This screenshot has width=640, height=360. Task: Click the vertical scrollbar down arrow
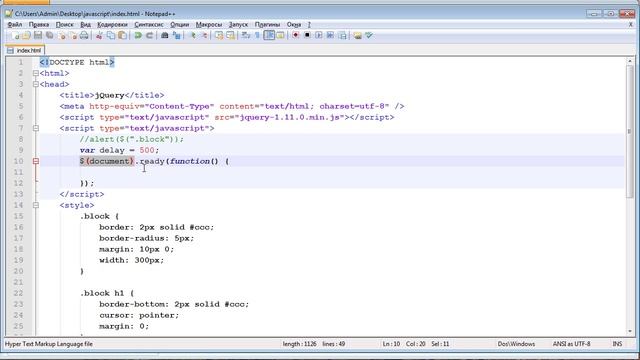(x=630, y=332)
